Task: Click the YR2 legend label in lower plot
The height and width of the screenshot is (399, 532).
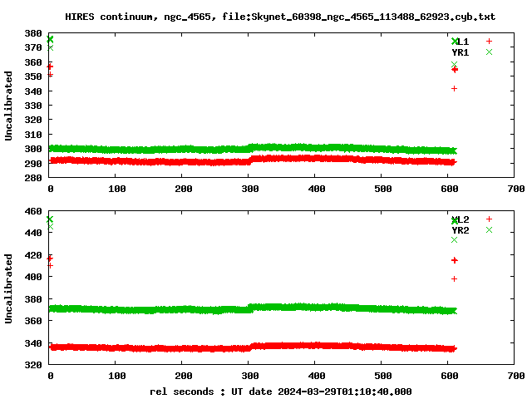Action: point(460,230)
